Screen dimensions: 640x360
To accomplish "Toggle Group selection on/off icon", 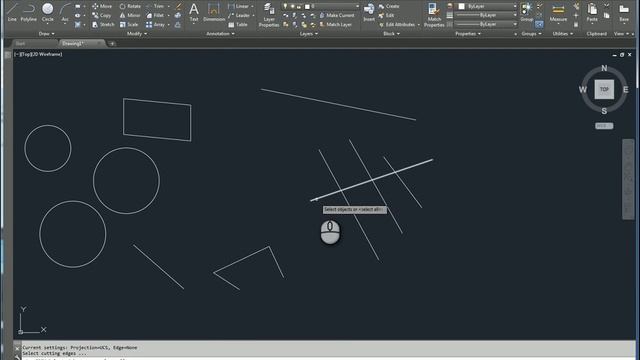I will (540, 24).
